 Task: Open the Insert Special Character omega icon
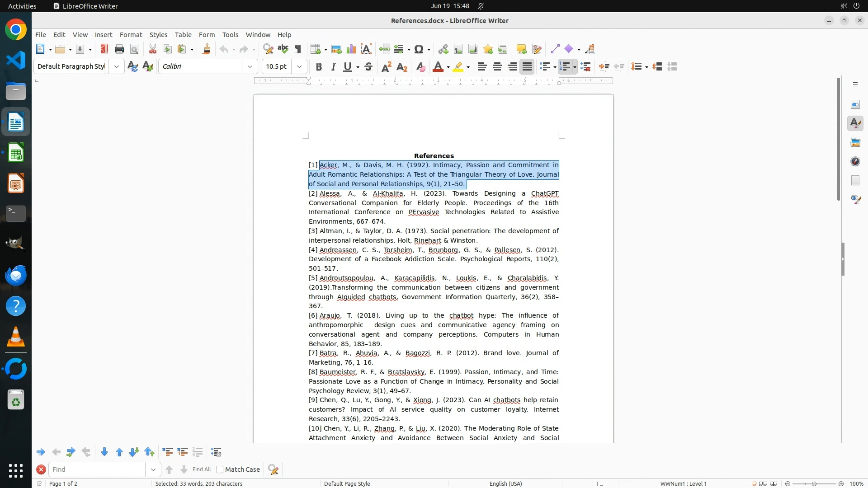419,49
